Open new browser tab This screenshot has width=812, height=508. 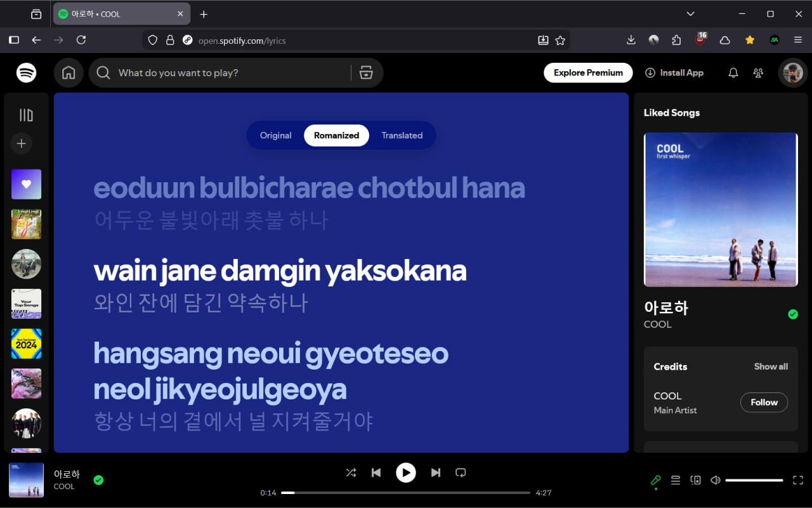pos(204,14)
